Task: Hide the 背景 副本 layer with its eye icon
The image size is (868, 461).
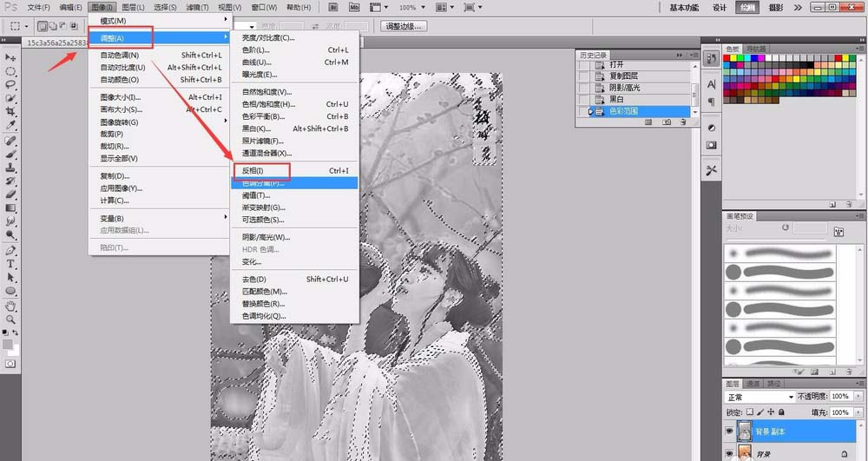Action: (729, 431)
